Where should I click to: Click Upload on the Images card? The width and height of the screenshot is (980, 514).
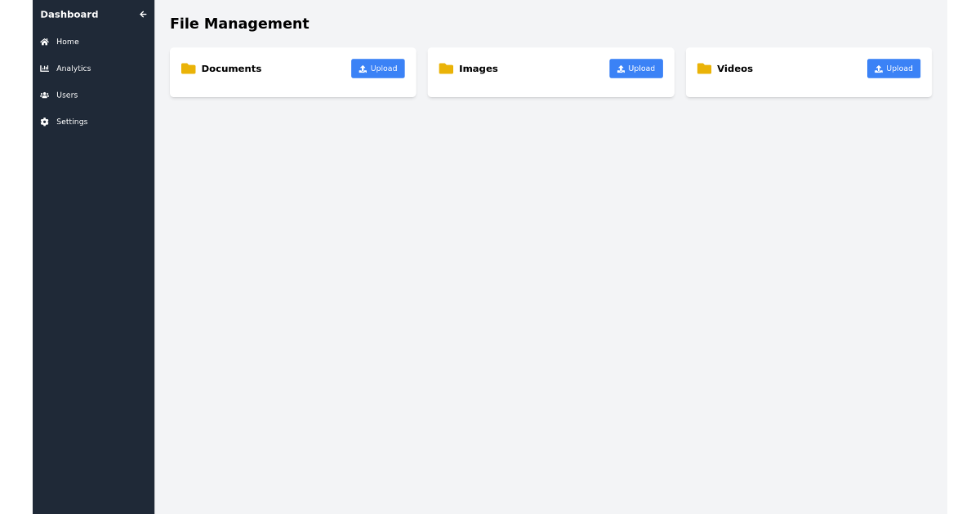[x=636, y=69]
